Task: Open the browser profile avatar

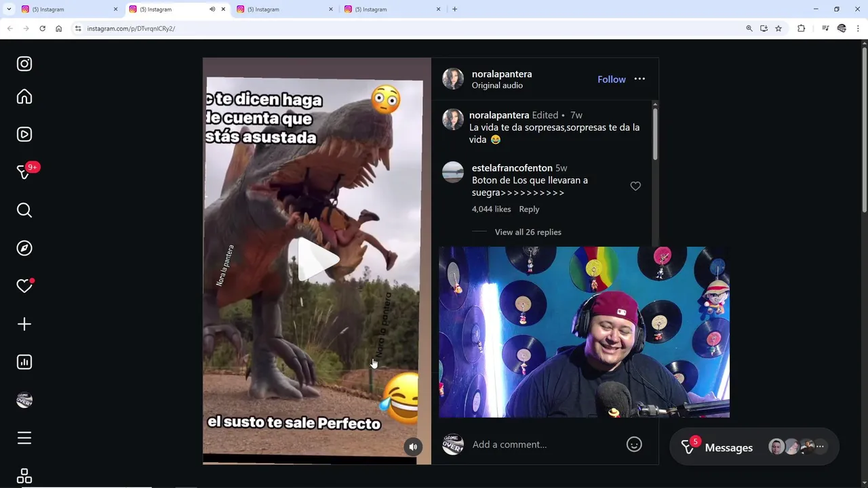Action: pos(842,28)
